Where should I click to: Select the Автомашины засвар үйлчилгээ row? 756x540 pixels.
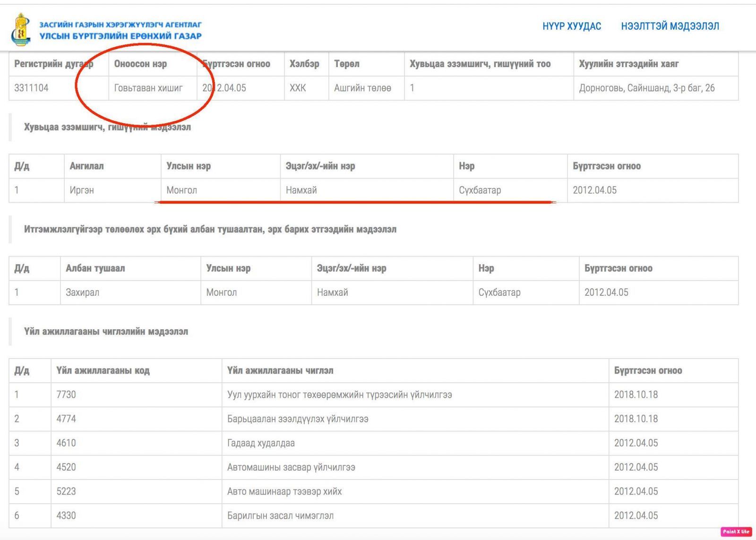pyautogui.click(x=291, y=467)
